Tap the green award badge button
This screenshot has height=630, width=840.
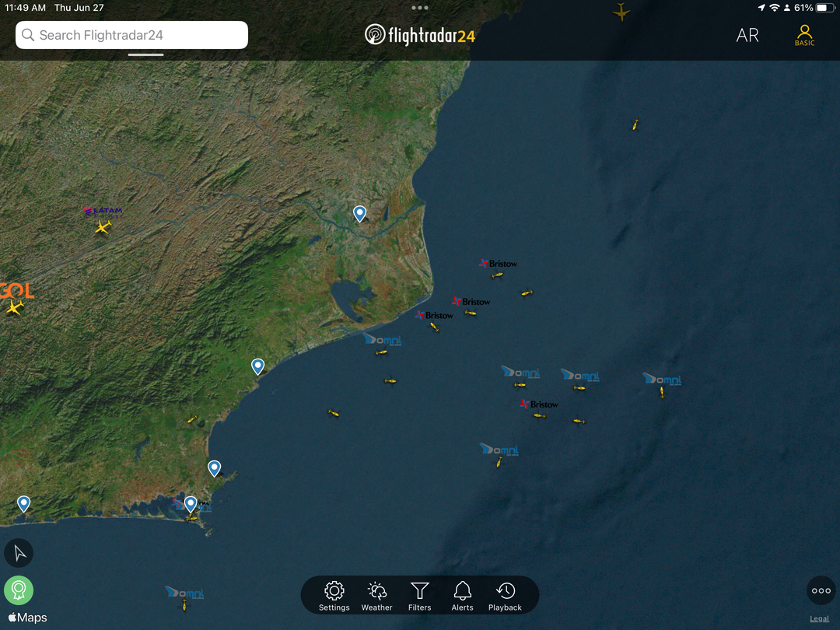click(x=19, y=590)
